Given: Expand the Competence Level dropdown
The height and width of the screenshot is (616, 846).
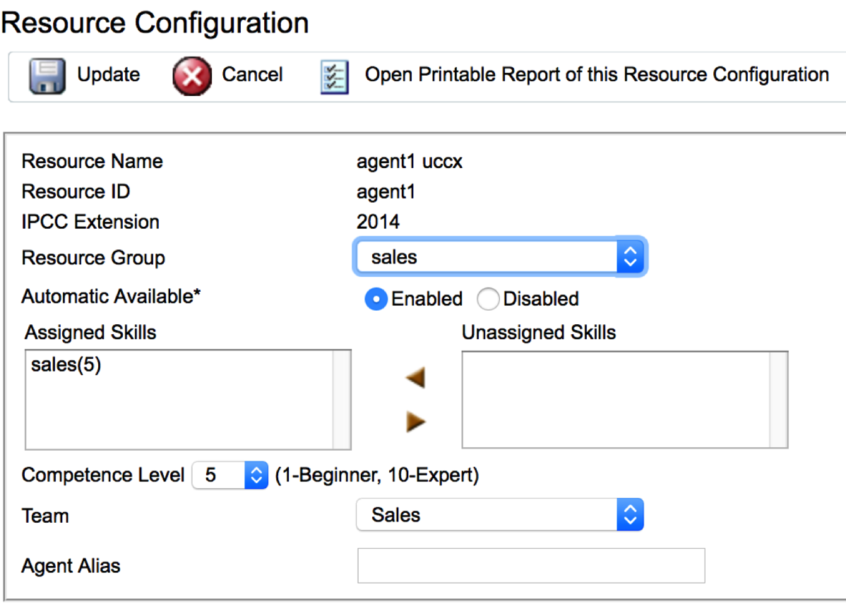Looking at the screenshot, I should tap(230, 475).
